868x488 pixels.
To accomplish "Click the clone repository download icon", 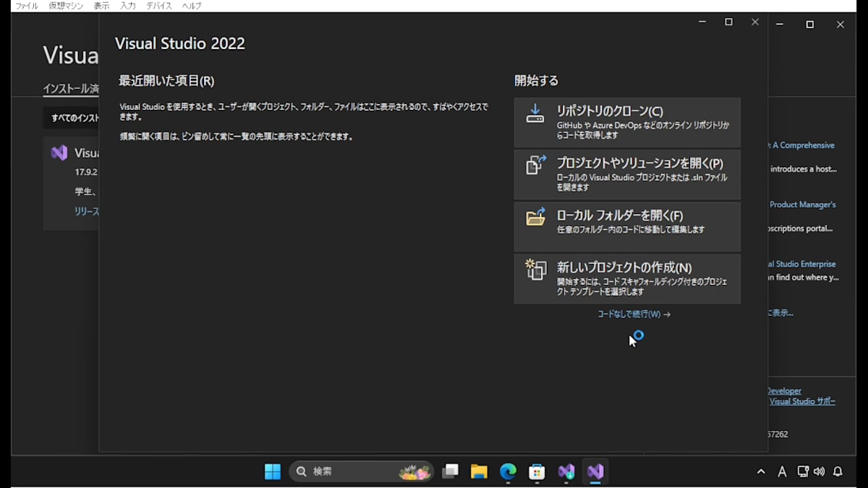I will click(535, 114).
